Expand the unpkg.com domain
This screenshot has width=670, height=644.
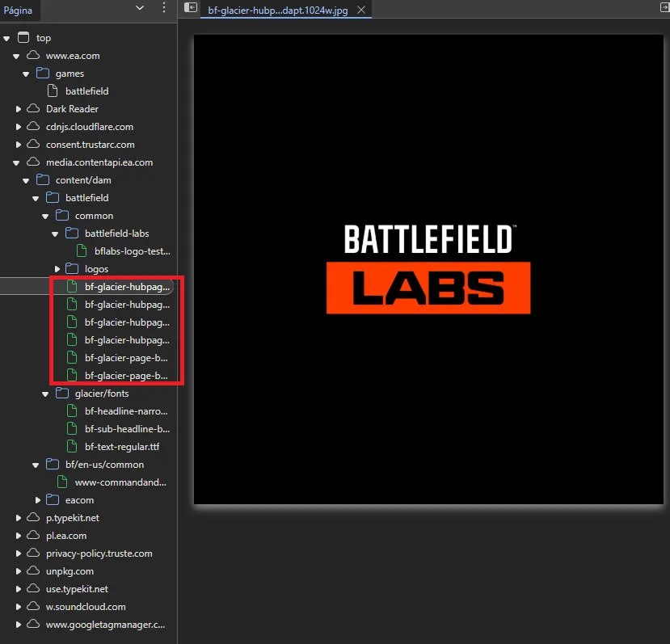(x=18, y=571)
